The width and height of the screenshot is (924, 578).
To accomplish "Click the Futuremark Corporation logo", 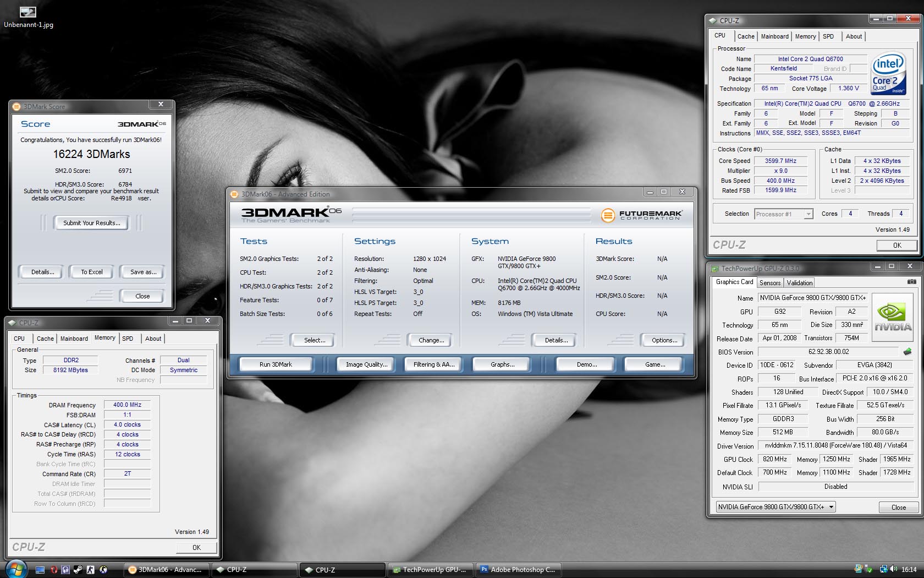I will [641, 215].
